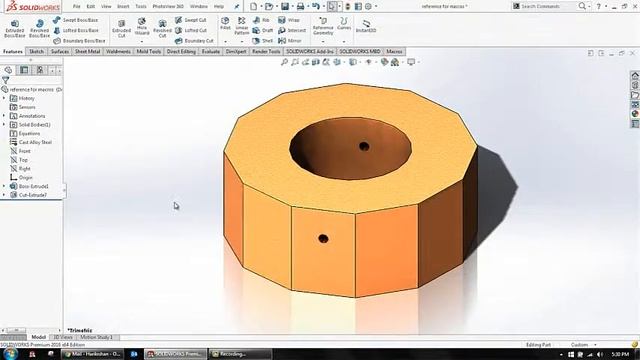The image size is (640, 360).
Task: Open the Hole Wizard tool
Action: click(142, 27)
